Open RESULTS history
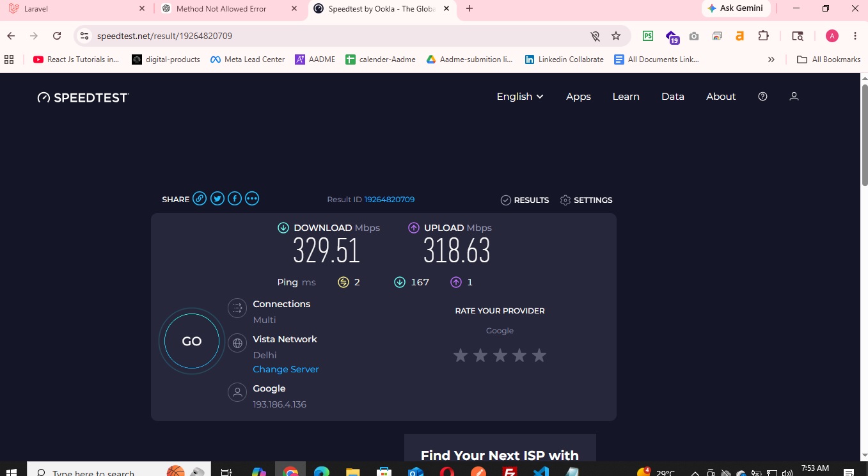The image size is (868, 476). click(525, 200)
